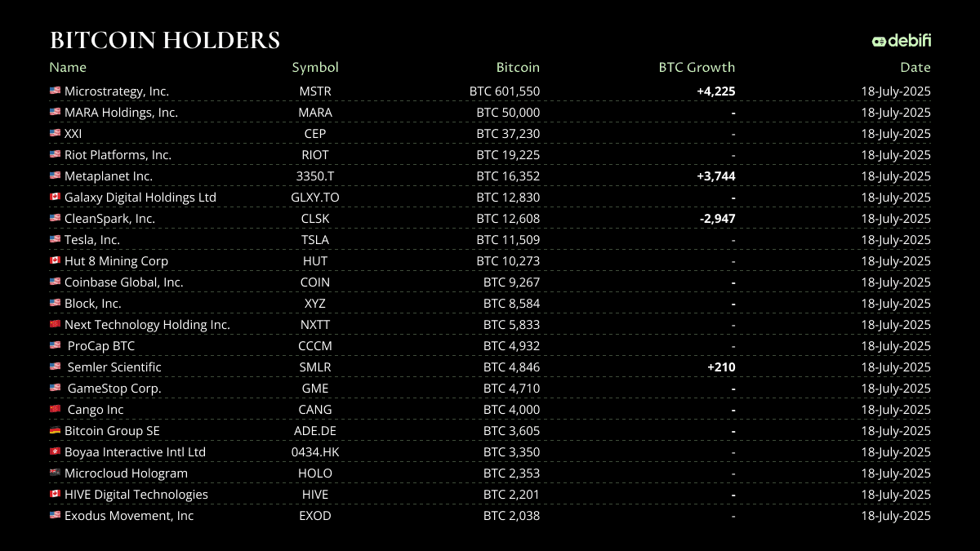Click the Riot Platforms, Inc. company name
The image size is (980, 551).
(x=118, y=155)
